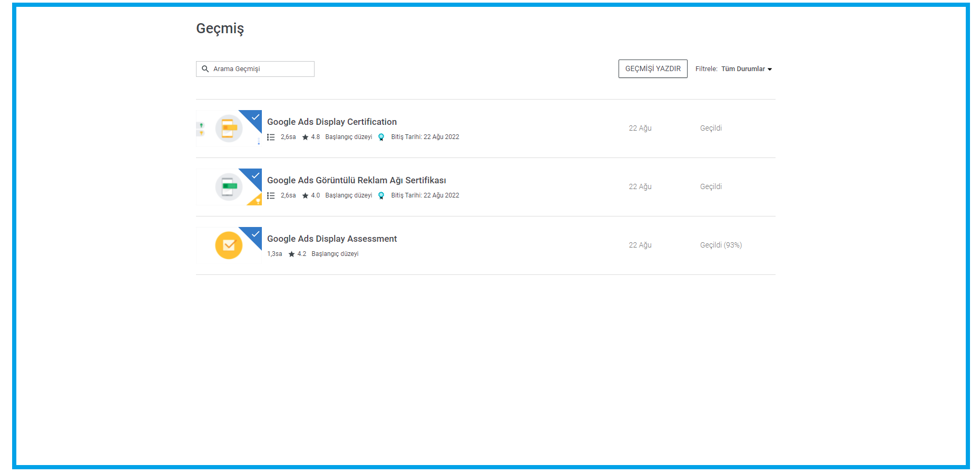Click 22 Ağu date in Display Certification row
This screenshot has width=980, height=474.
pyautogui.click(x=640, y=128)
